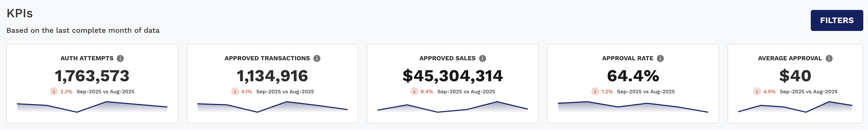Open the Approved Sales info tooltip icon
The image size is (868, 130).
[x=483, y=58]
